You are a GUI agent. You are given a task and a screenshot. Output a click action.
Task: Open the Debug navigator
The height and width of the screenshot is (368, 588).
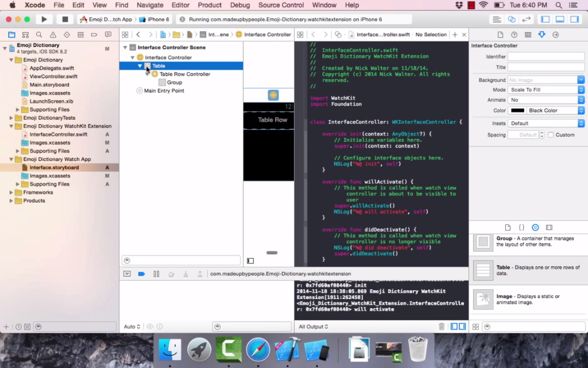[80, 35]
